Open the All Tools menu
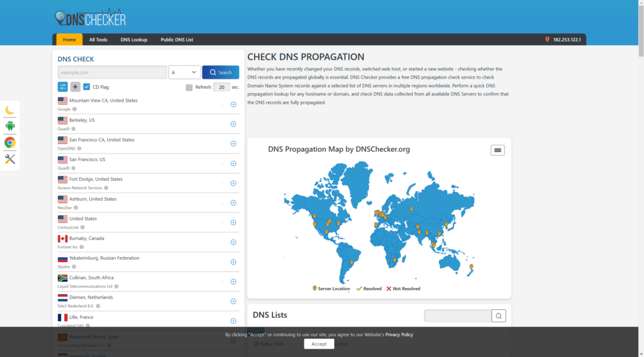The image size is (644, 357). [x=98, y=40]
